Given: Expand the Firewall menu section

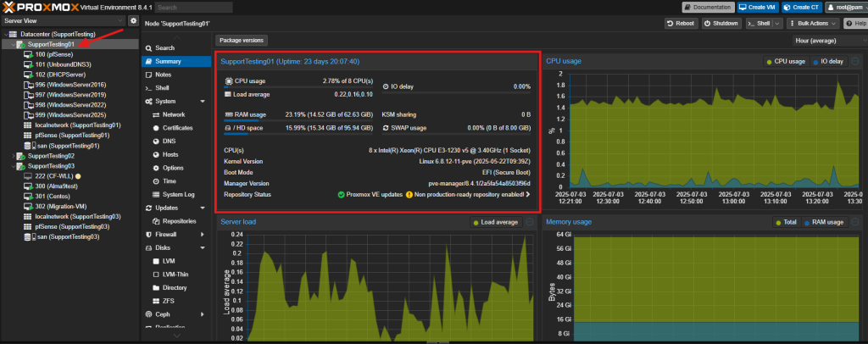Looking at the screenshot, I should coord(203,235).
